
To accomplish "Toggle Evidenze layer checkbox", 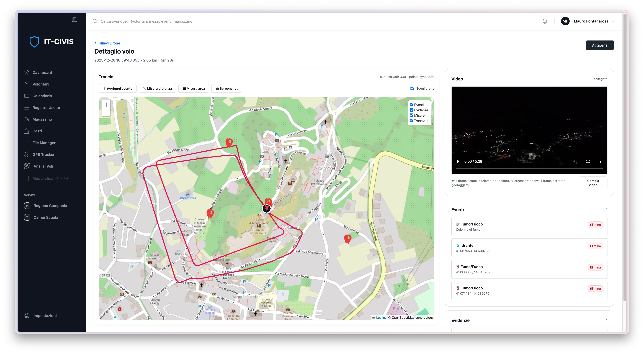I will (x=412, y=110).
